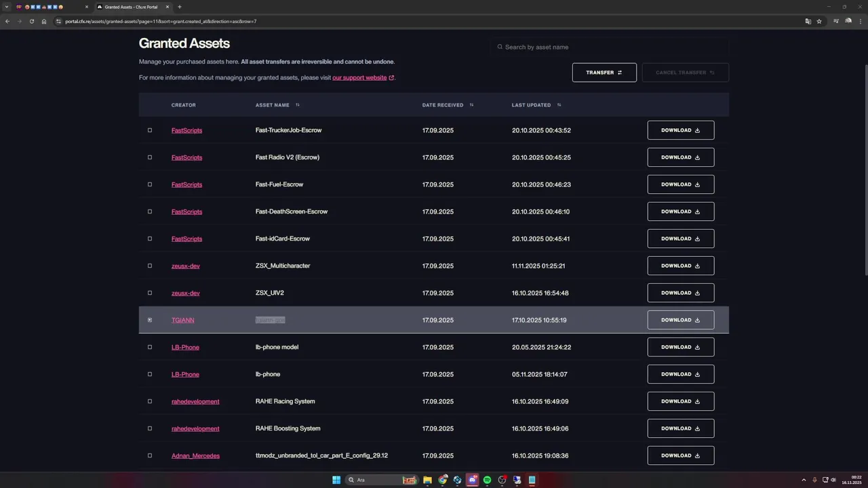
Task: Click the Transfer button
Action: pyautogui.click(x=604, y=73)
